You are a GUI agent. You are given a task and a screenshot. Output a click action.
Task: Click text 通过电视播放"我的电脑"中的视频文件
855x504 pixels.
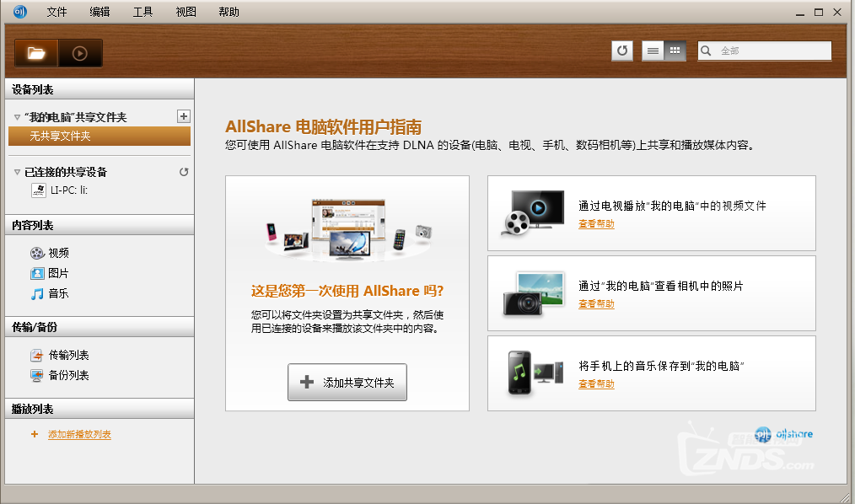[x=672, y=206]
